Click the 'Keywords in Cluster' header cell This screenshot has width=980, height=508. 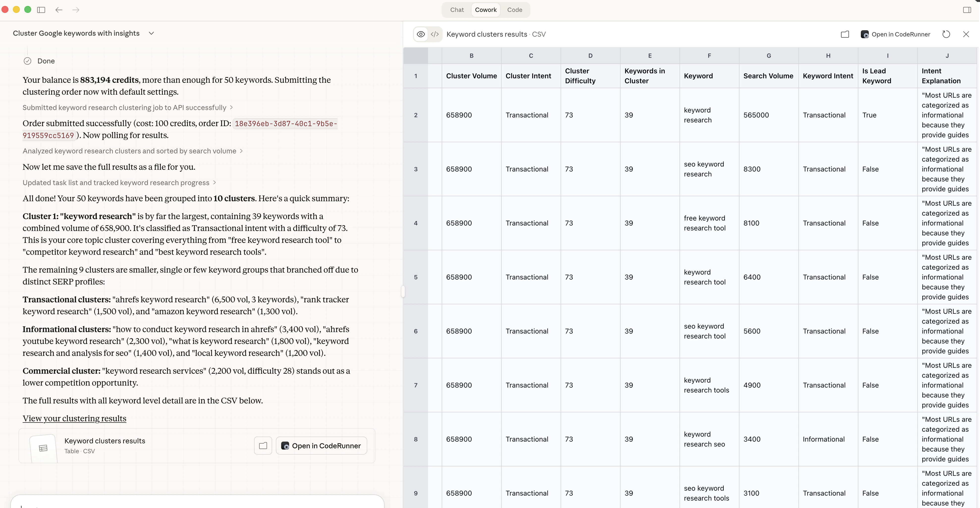tap(650, 76)
